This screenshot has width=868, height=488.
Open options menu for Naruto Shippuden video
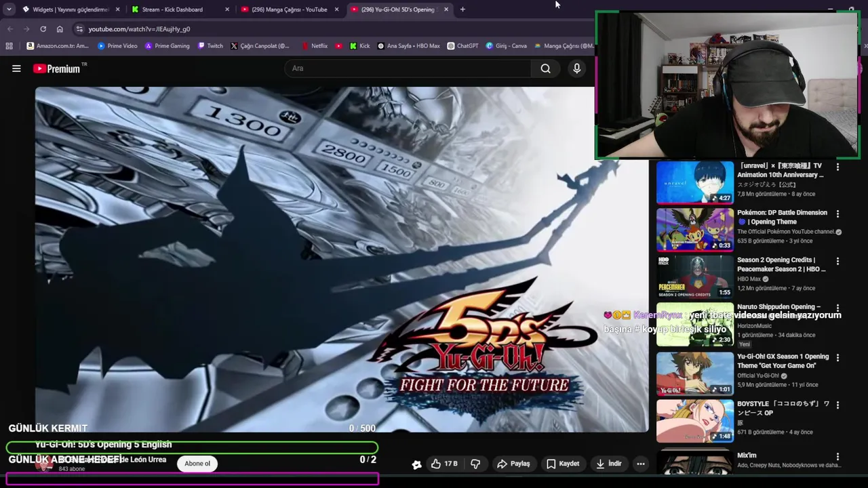(x=837, y=308)
